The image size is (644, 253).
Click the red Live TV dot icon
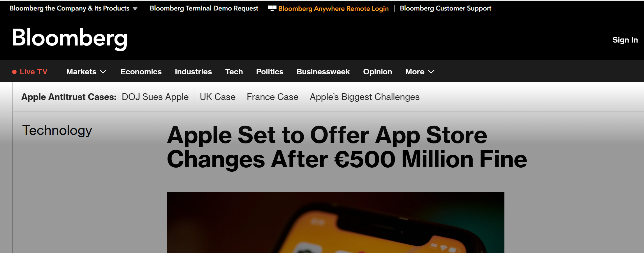[x=14, y=72]
